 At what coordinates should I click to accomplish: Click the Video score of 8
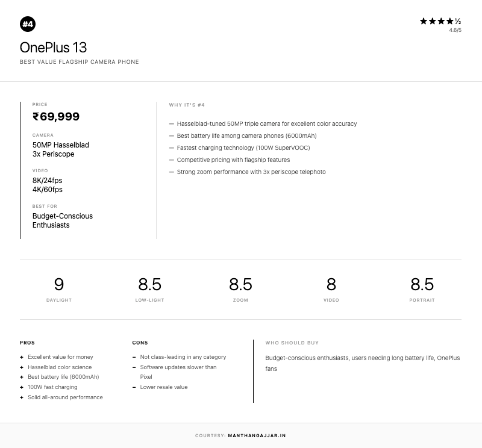331,284
